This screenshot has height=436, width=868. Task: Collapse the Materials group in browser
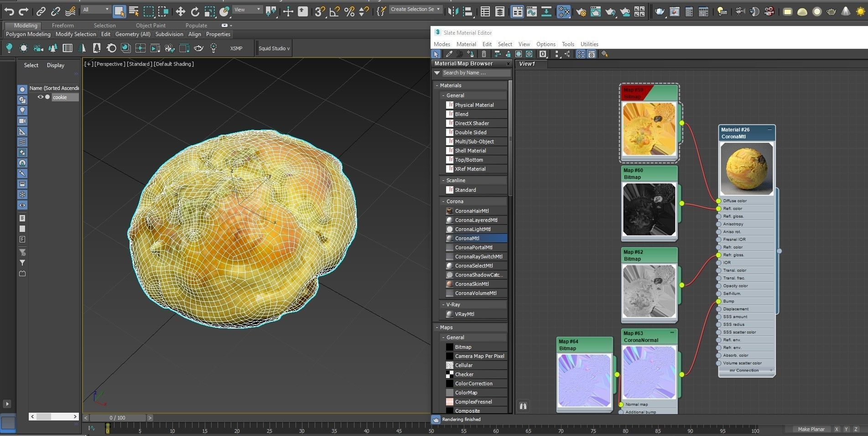coord(437,85)
